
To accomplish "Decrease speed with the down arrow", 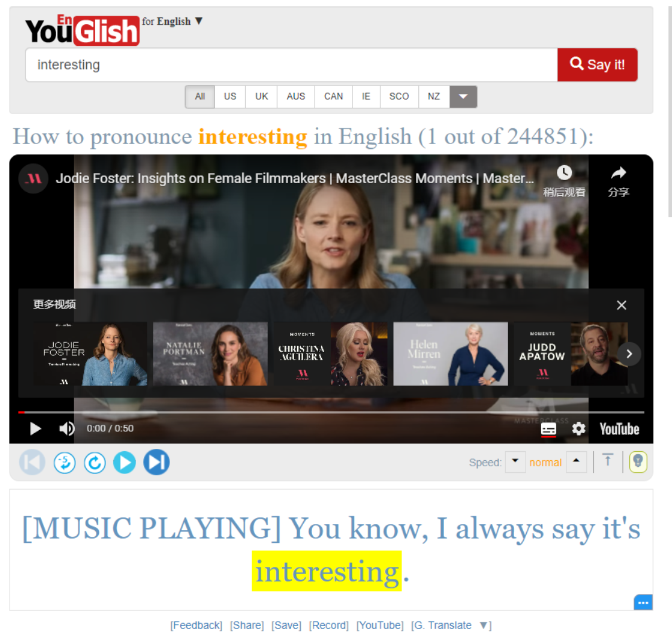I will 515,462.
